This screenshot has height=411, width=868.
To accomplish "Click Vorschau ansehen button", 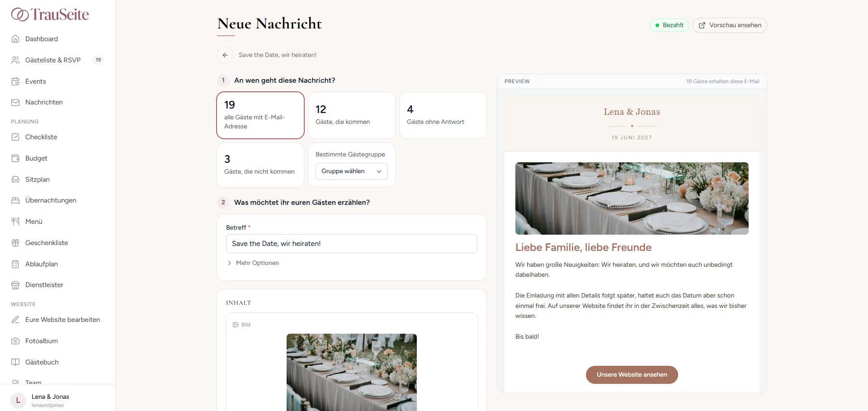I will (730, 25).
